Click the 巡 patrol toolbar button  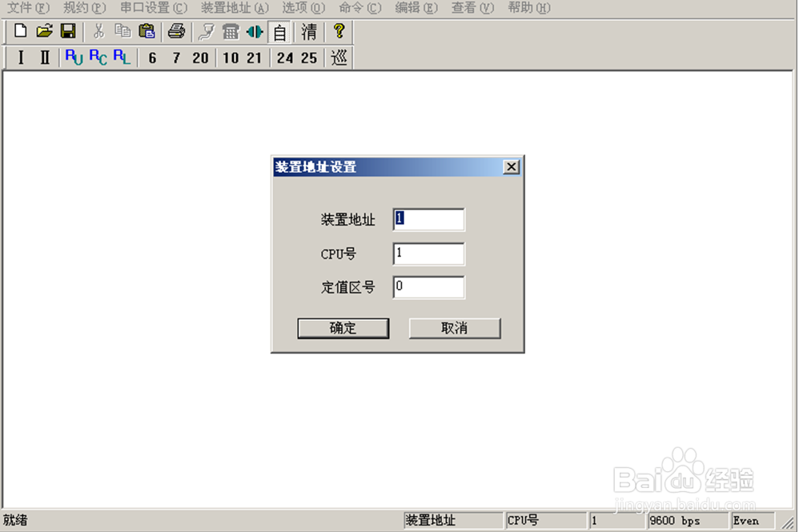339,58
